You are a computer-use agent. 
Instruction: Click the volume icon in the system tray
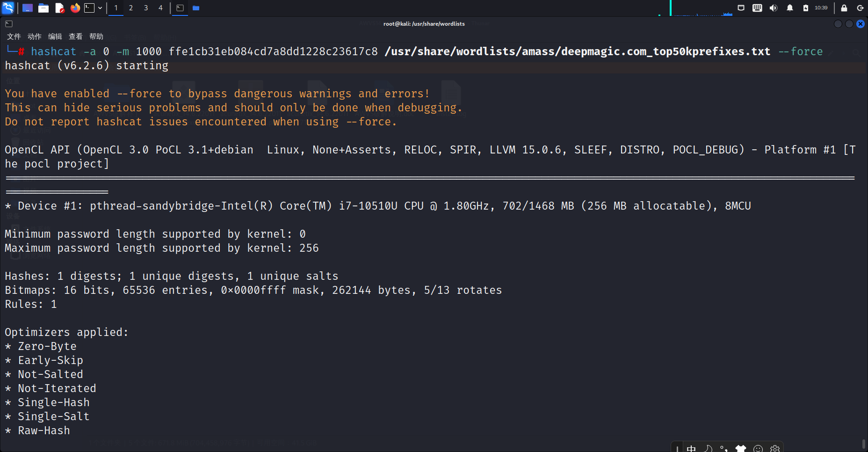coord(774,8)
